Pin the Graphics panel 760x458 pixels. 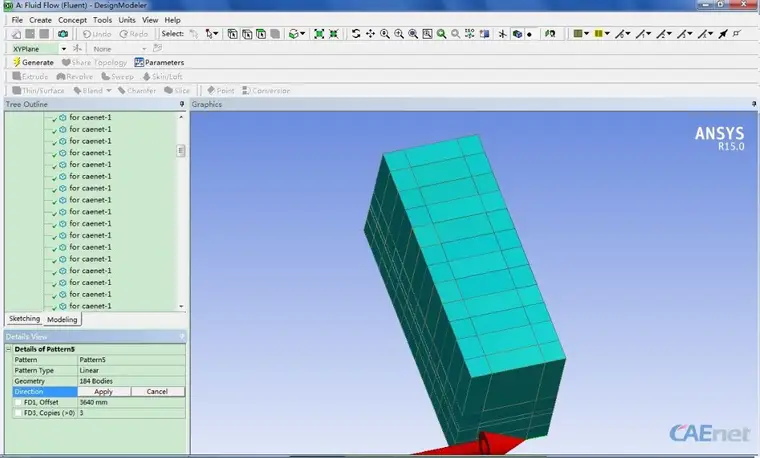pyautogui.click(x=754, y=104)
